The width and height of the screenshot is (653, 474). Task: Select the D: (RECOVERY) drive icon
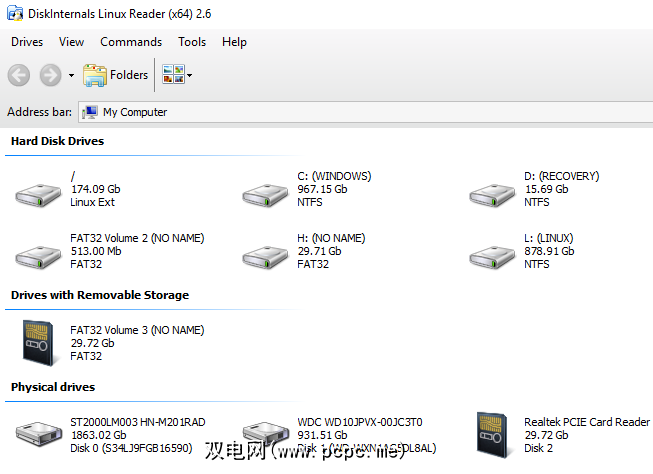[492, 195]
